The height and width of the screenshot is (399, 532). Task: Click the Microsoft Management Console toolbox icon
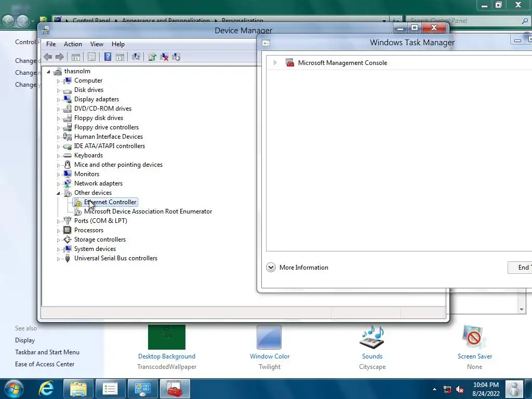(x=290, y=63)
